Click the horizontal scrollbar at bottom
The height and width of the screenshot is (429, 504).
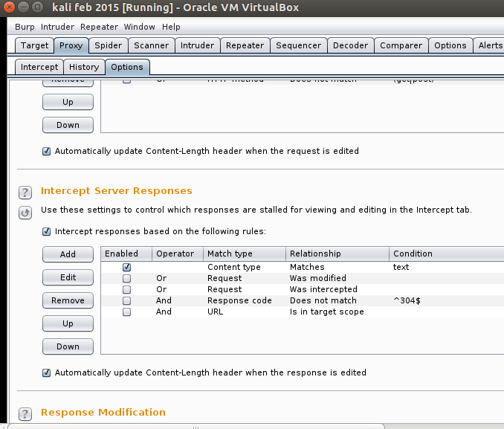(x=196, y=427)
